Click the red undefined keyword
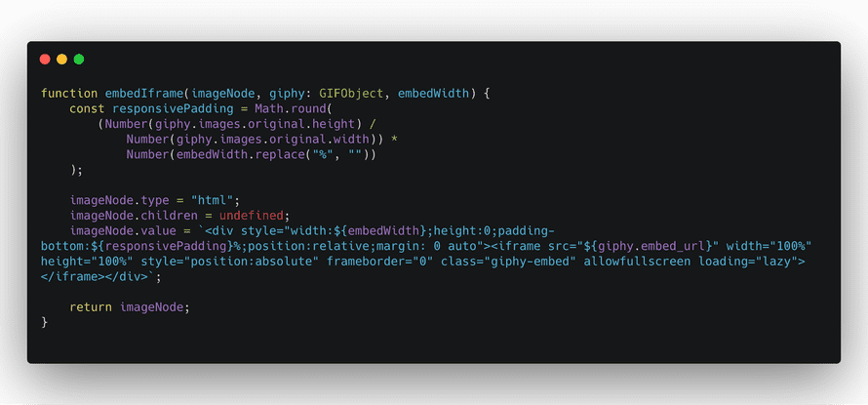 252,216
